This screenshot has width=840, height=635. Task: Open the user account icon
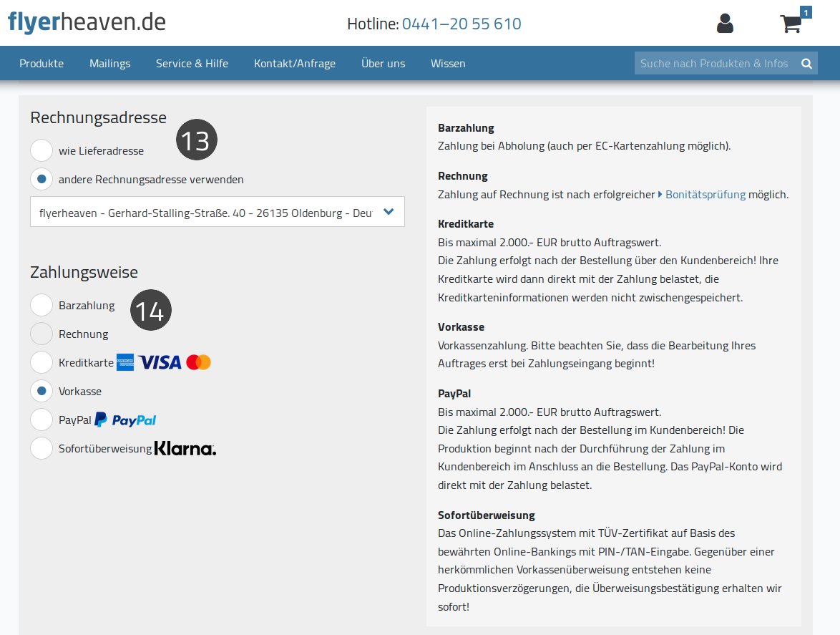[725, 23]
